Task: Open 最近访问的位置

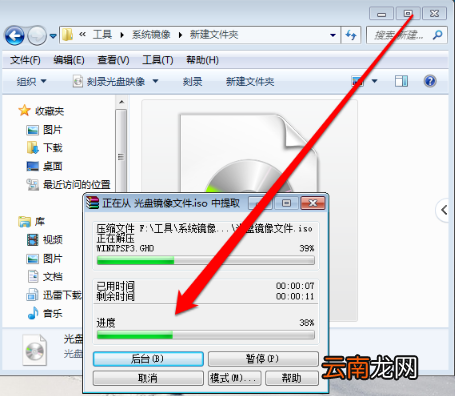Action: pos(77,184)
